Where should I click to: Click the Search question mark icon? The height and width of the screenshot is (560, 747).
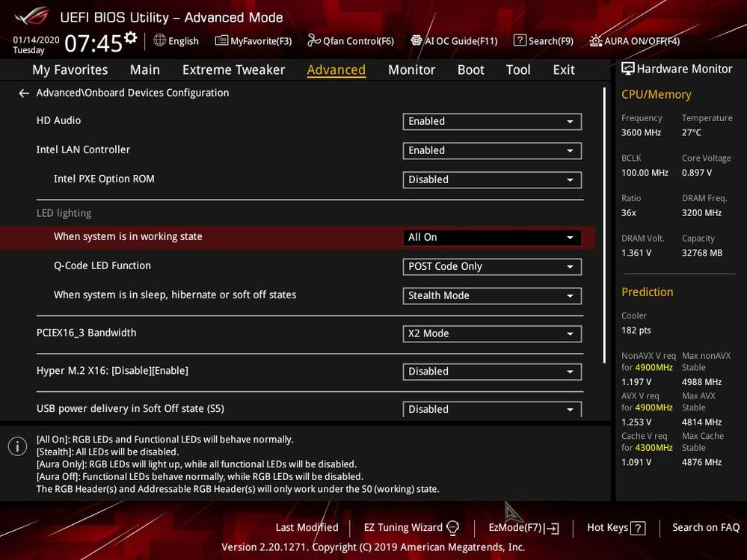click(520, 40)
